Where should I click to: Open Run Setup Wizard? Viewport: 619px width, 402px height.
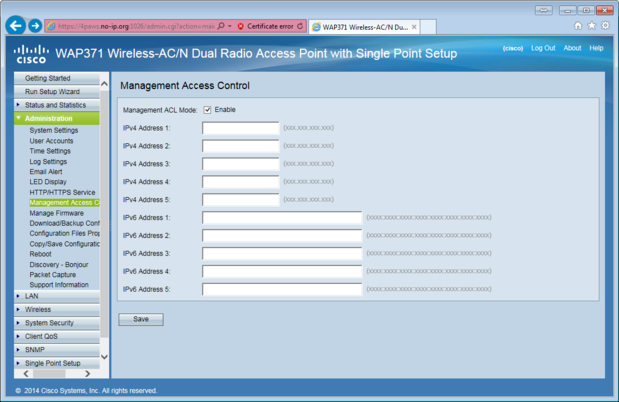click(57, 92)
